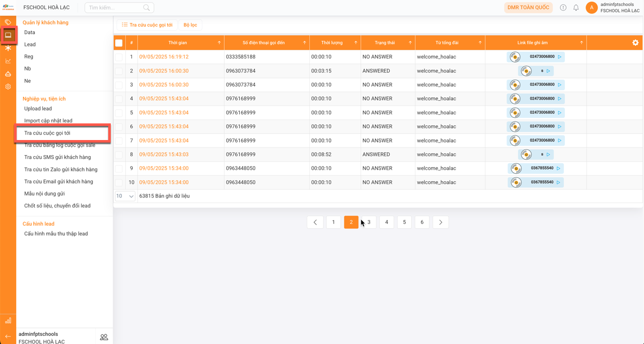Click the search magnifier icon
Image resolution: width=644 pixels, height=344 pixels.
click(x=147, y=8)
